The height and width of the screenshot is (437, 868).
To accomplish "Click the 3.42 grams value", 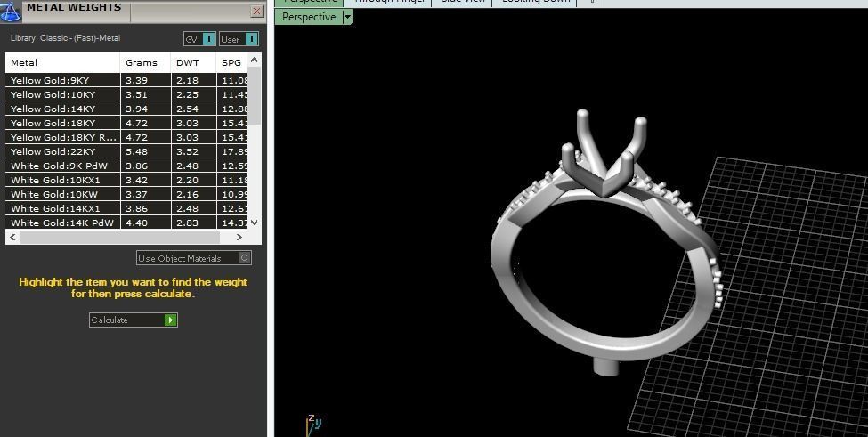I will (137, 181).
